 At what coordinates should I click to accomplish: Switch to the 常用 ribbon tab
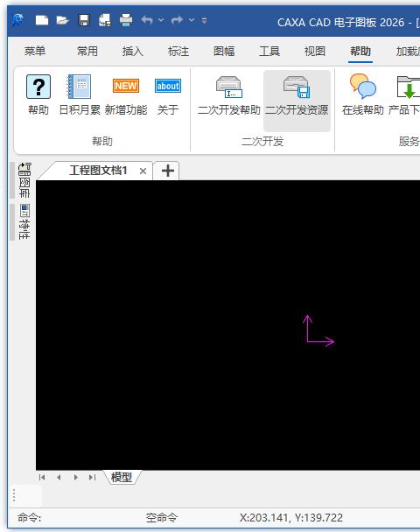(x=87, y=52)
